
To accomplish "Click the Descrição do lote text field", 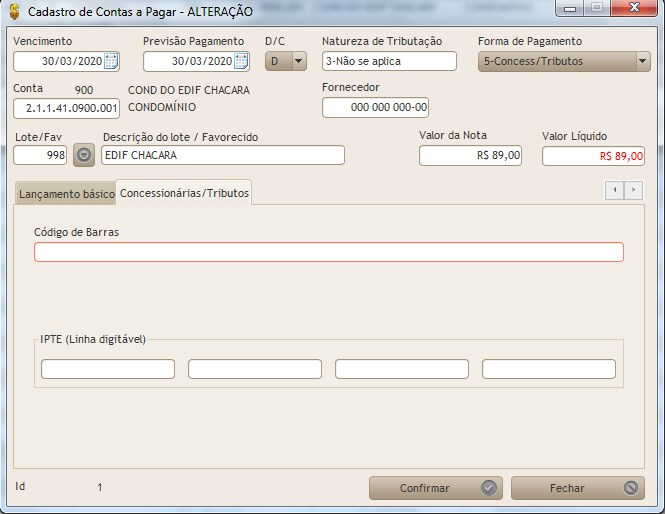I will (223, 155).
